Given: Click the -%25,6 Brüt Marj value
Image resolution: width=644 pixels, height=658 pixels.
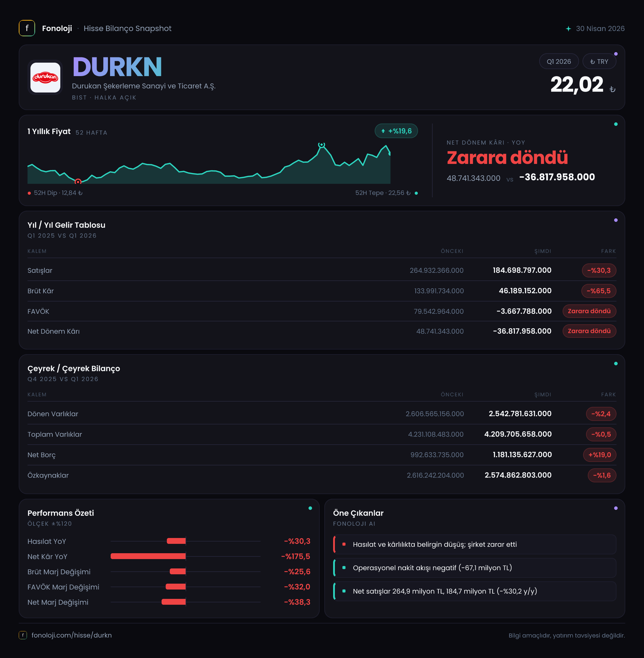Looking at the screenshot, I should (297, 572).
